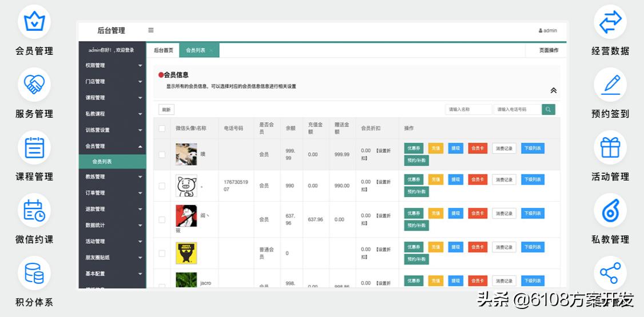Click the 私教管理 swirl icon
The height and width of the screenshot is (317, 644).
[610, 210]
